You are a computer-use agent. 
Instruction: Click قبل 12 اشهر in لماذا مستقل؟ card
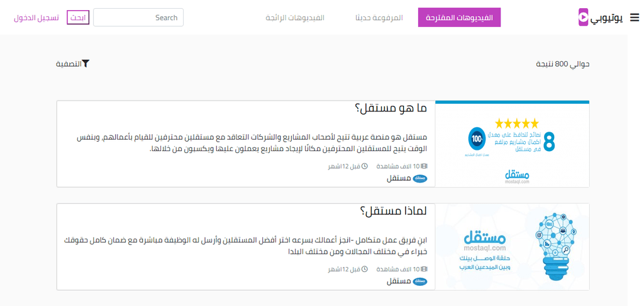pos(344,269)
